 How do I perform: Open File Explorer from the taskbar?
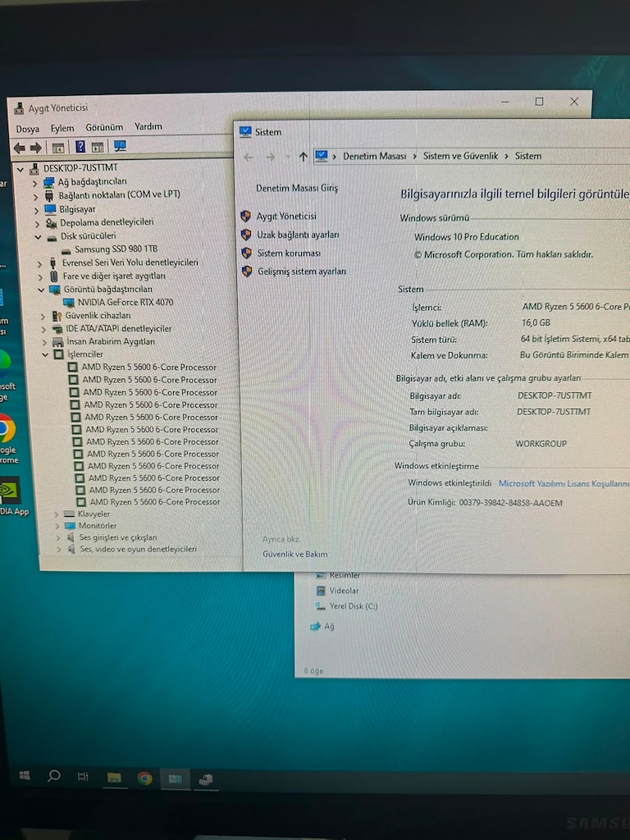click(x=114, y=778)
